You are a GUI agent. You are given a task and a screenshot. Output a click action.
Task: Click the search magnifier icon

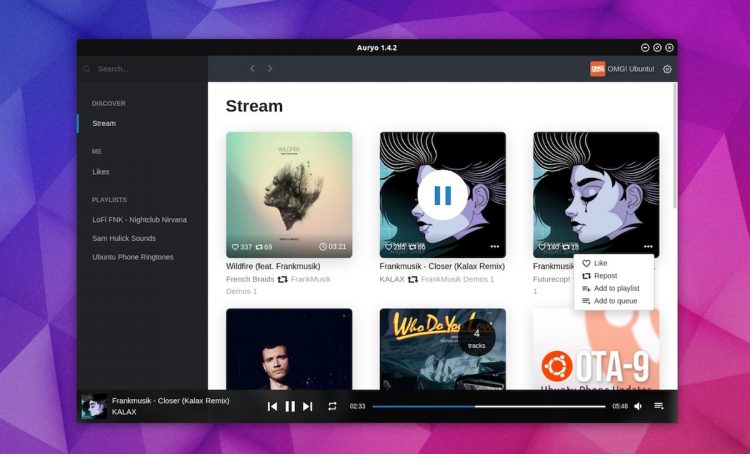[x=87, y=69]
